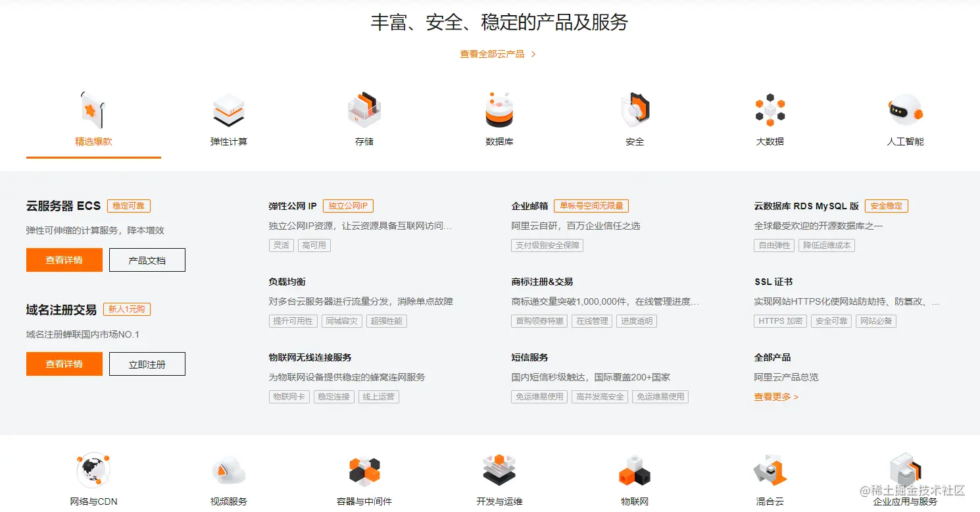Screen dimensions: 980x512
Task: Click the 单帐号空间无限量 badge
Action: pos(591,206)
